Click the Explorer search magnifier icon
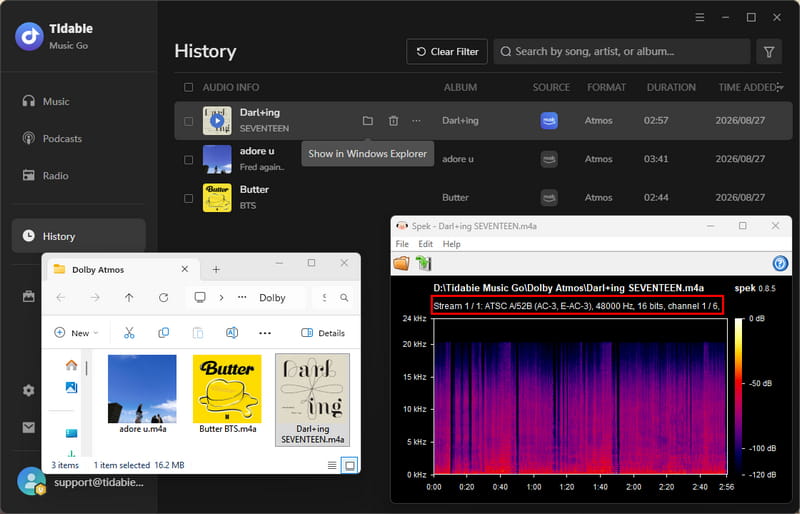Viewport: 800px width, 514px height. tap(344, 298)
